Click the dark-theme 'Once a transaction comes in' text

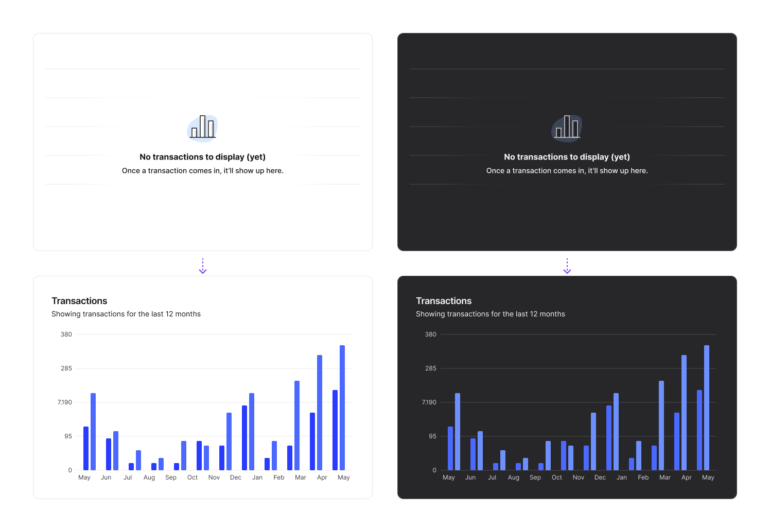tap(567, 171)
